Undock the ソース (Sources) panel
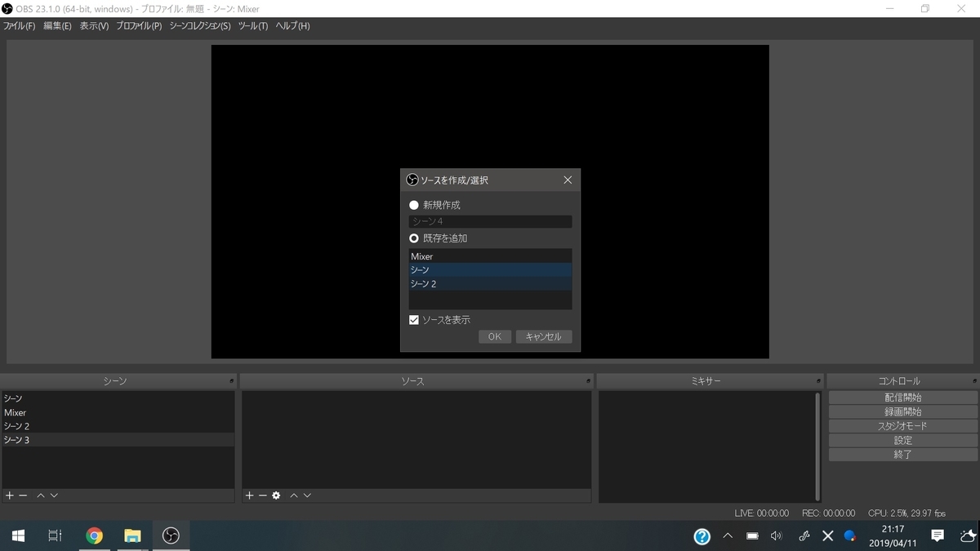Screen dimensions: 980x551 [588, 381]
